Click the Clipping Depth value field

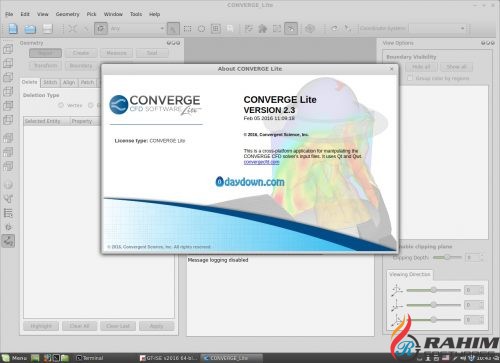tap(474, 257)
